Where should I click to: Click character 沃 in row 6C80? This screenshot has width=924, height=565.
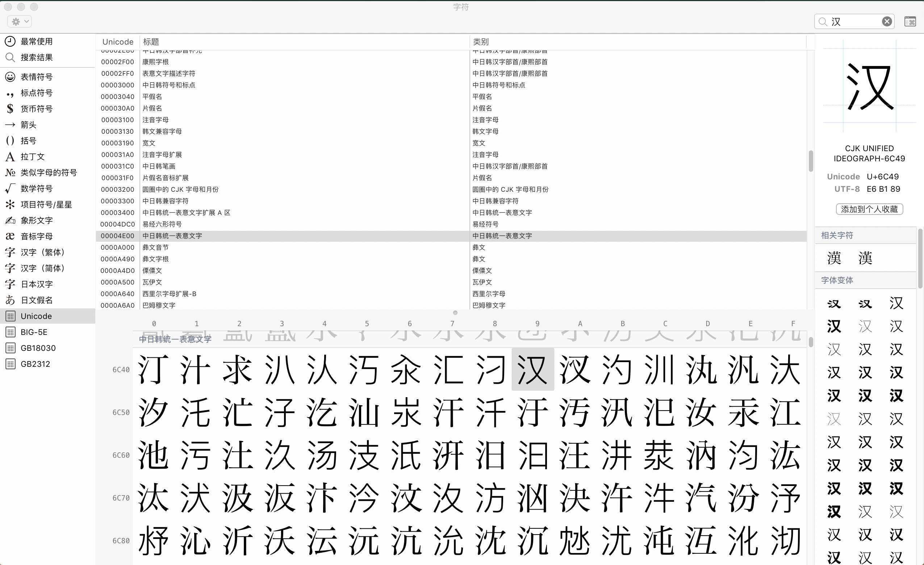point(280,541)
